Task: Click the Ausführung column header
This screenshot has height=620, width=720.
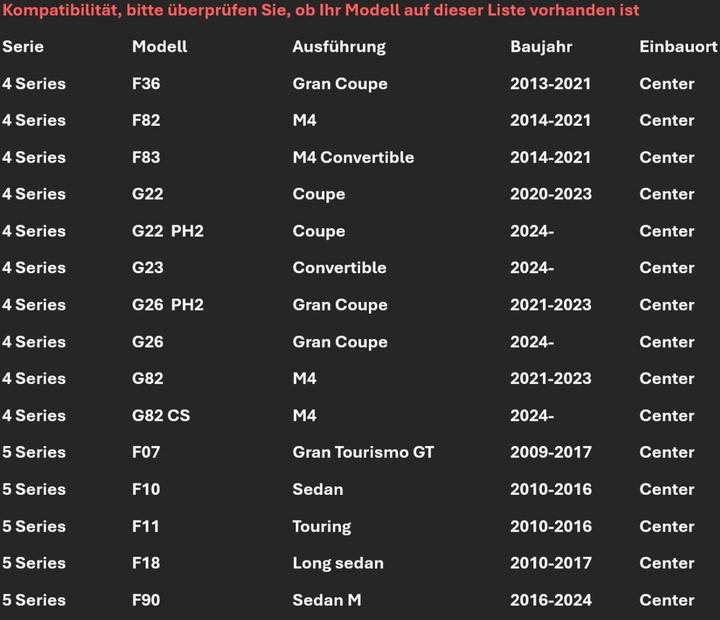Action: pos(339,47)
